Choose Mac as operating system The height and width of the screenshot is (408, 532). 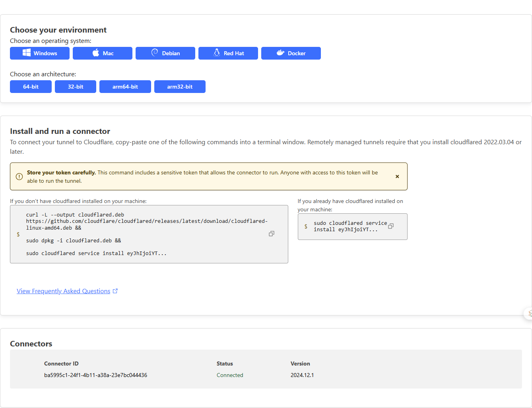click(x=103, y=53)
